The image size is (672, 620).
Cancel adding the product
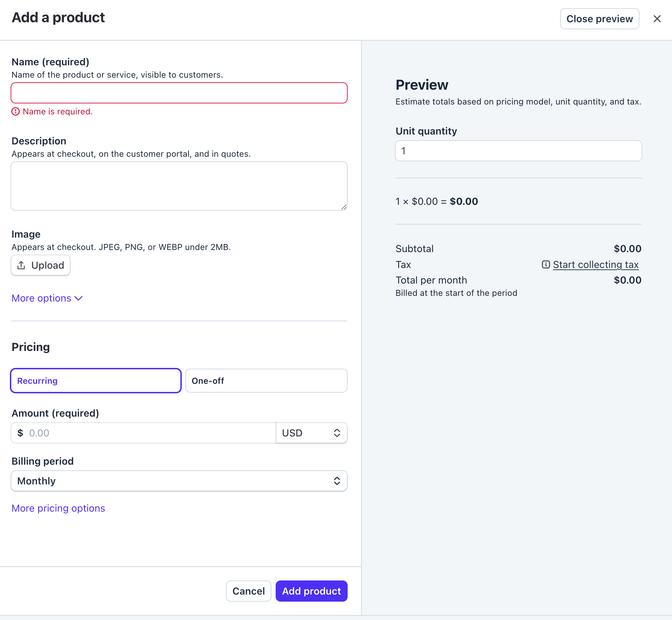click(248, 591)
